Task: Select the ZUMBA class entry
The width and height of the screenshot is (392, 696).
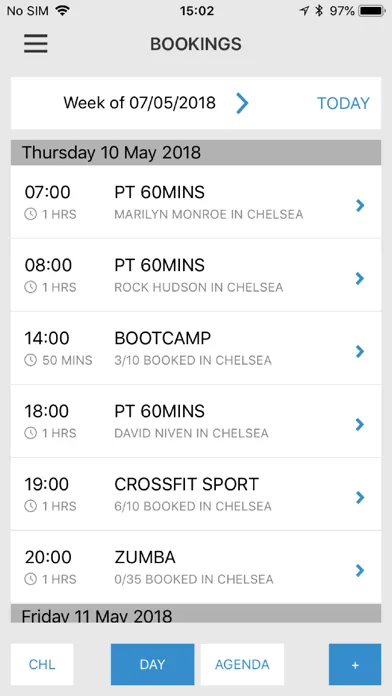Action: (196, 567)
